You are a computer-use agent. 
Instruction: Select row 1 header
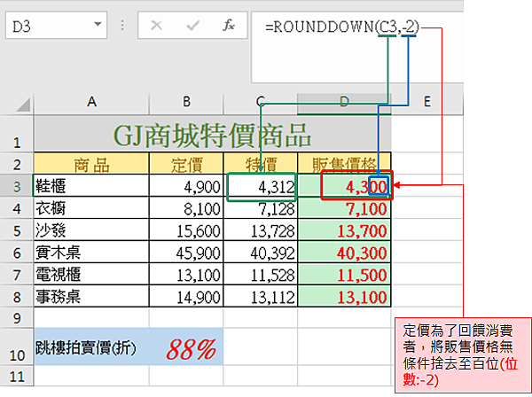coord(17,134)
